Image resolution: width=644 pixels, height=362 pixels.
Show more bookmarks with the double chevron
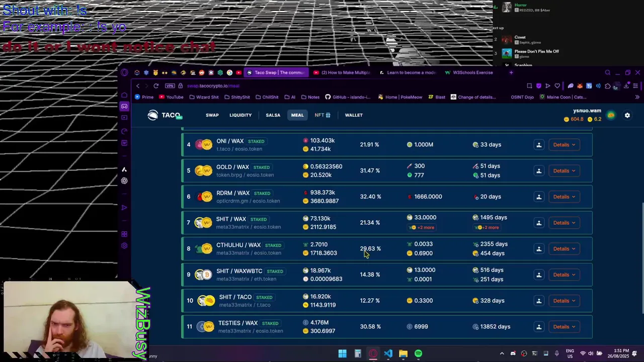[637, 97]
